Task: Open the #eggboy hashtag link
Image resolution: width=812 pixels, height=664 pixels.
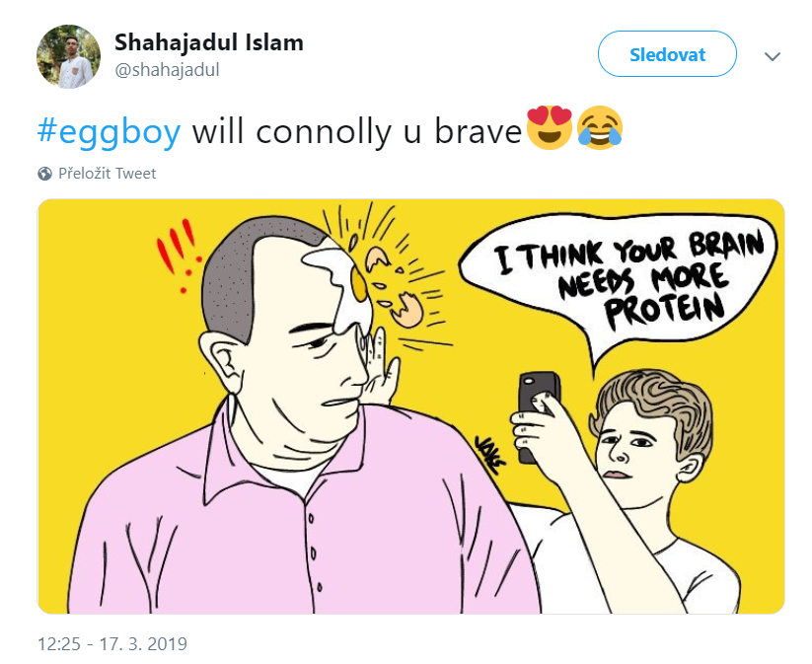Action: (x=110, y=131)
